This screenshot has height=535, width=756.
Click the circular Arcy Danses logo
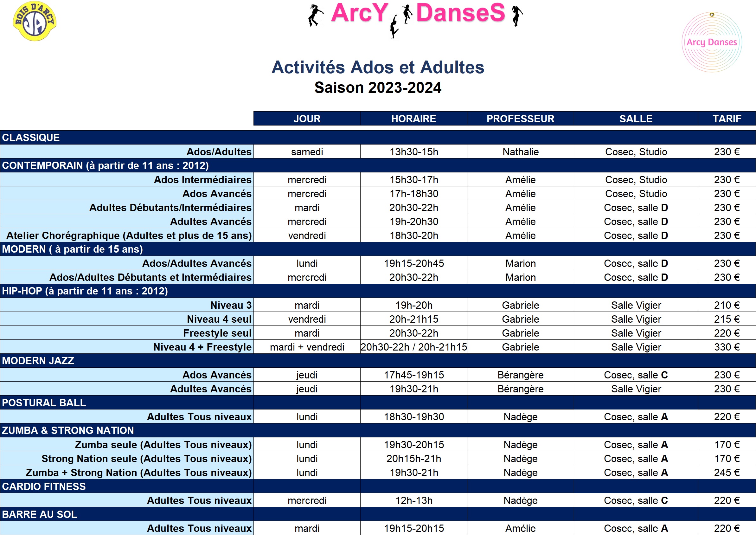(712, 42)
